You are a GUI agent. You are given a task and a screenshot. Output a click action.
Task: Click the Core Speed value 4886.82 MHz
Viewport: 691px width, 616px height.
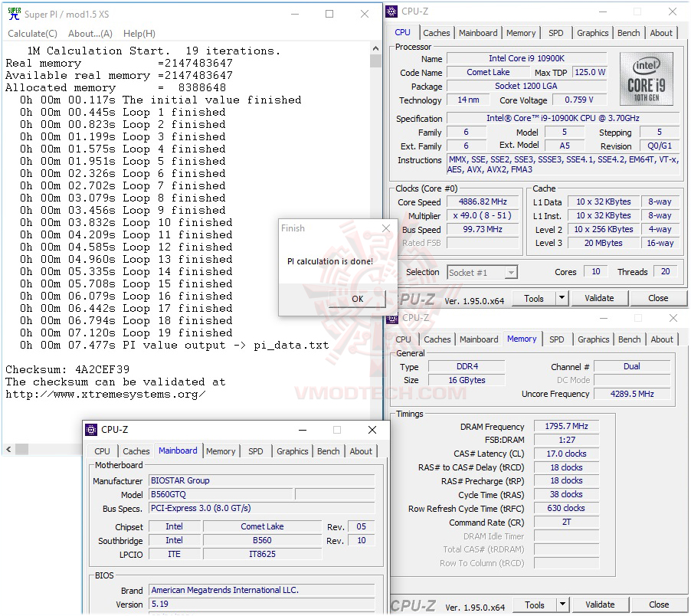[x=483, y=202]
